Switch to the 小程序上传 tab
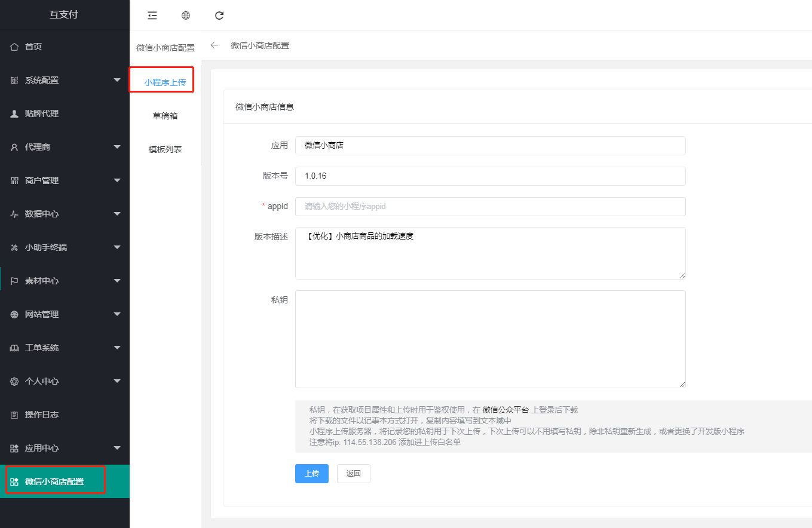Screen dimensions: 812x528 (165, 82)
